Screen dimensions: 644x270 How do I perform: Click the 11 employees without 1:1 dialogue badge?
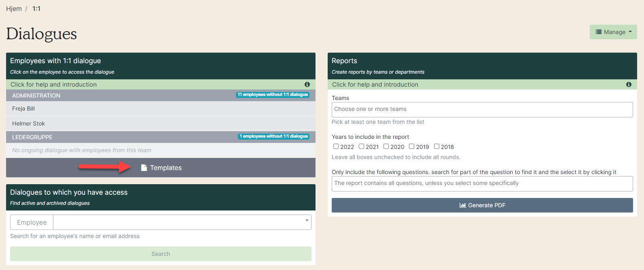click(x=273, y=95)
